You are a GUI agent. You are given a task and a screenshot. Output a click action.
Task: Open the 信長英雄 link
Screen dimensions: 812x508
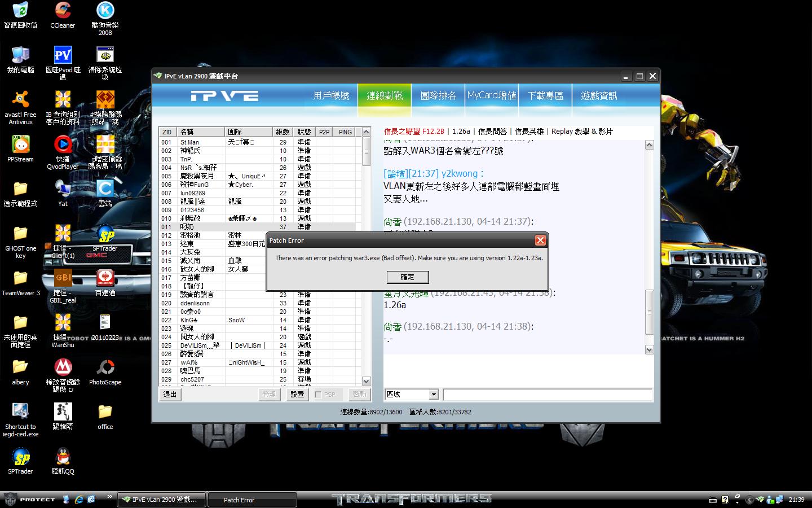pos(529,132)
